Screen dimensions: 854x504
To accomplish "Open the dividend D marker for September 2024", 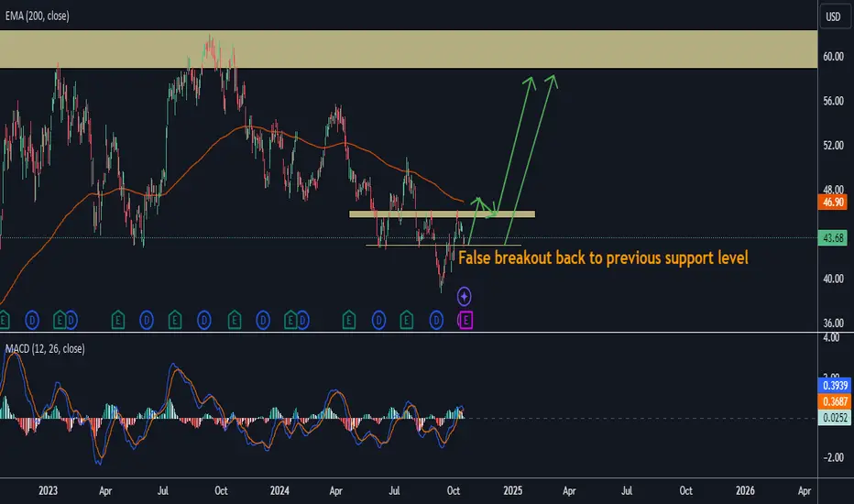I will point(436,321).
